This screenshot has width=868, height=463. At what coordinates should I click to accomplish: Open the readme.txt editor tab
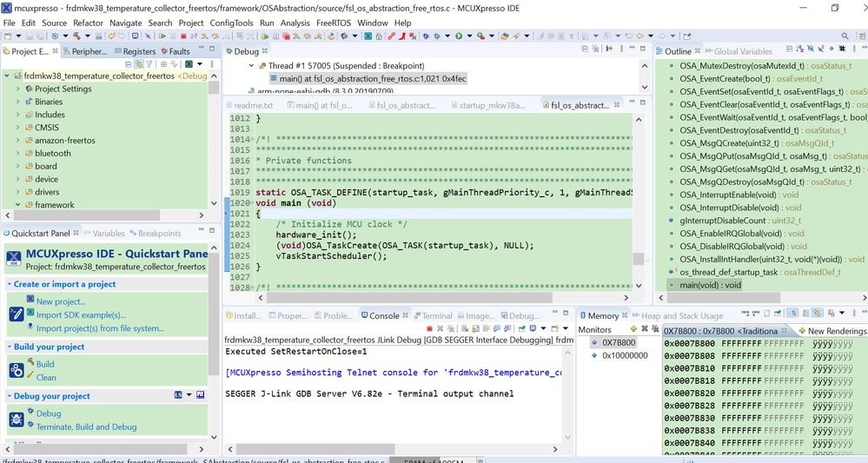[249, 105]
